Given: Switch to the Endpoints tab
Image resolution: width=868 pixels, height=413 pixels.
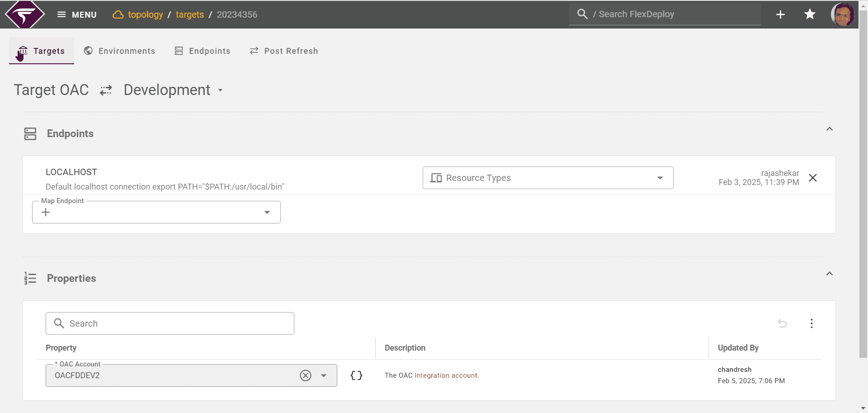Looking at the screenshot, I should 203,51.
